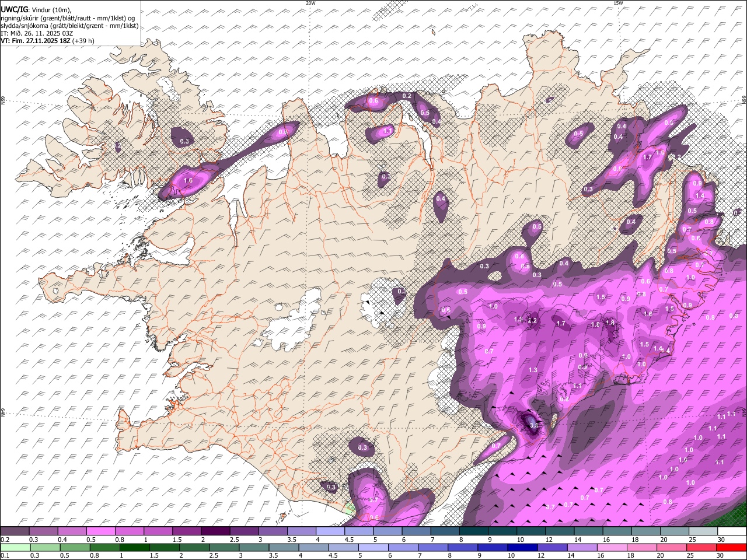This screenshot has width=747, height=560.
Task: Click the 'VT: Fim. 27.11.2025 18Z (+39 h)' line
Action: tap(48, 41)
